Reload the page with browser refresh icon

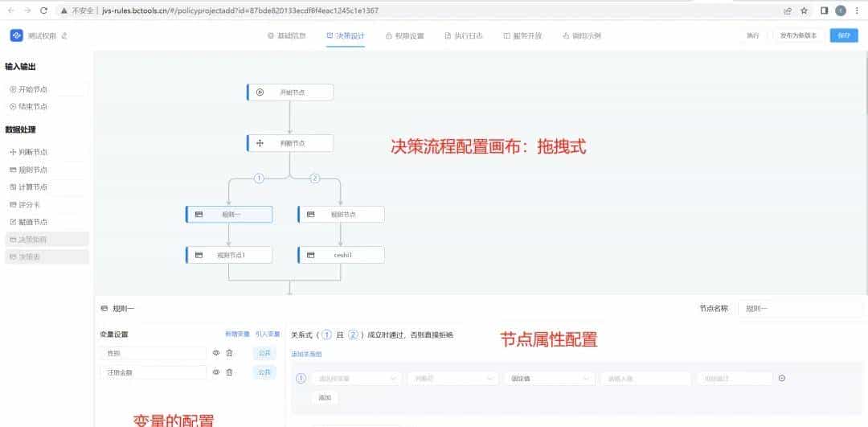coord(43,10)
